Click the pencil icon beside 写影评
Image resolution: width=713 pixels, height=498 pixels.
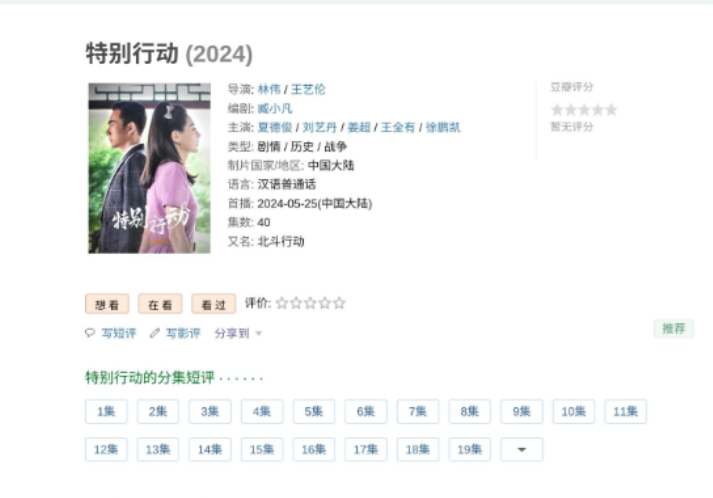(155, 333)
